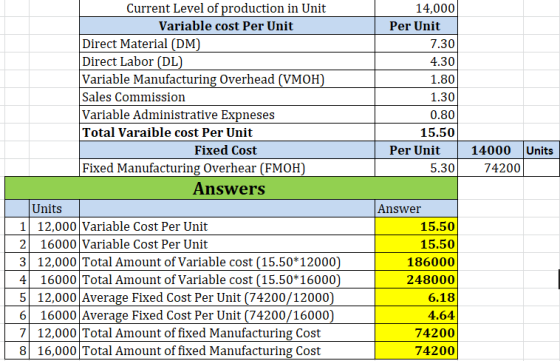Click 'Total Varaible cost Per Unit' cell
This screenshot has width=560, height=361.
click(227, 132)
